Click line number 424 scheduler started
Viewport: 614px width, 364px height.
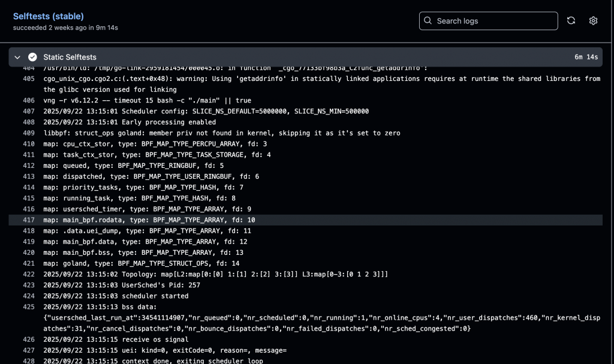pyautogui.click(x=29, y=296)
